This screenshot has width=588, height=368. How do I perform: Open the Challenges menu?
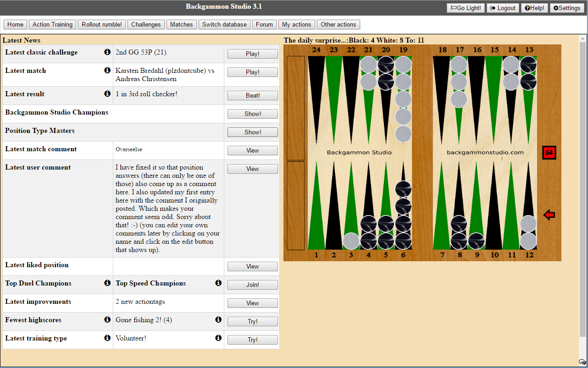pyautogui.click(x=146, y=25)
